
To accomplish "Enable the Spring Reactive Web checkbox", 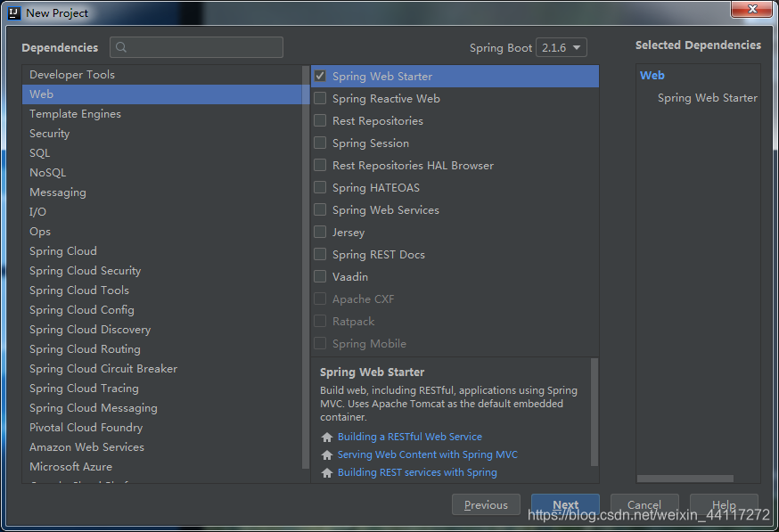I will point(320,98).
